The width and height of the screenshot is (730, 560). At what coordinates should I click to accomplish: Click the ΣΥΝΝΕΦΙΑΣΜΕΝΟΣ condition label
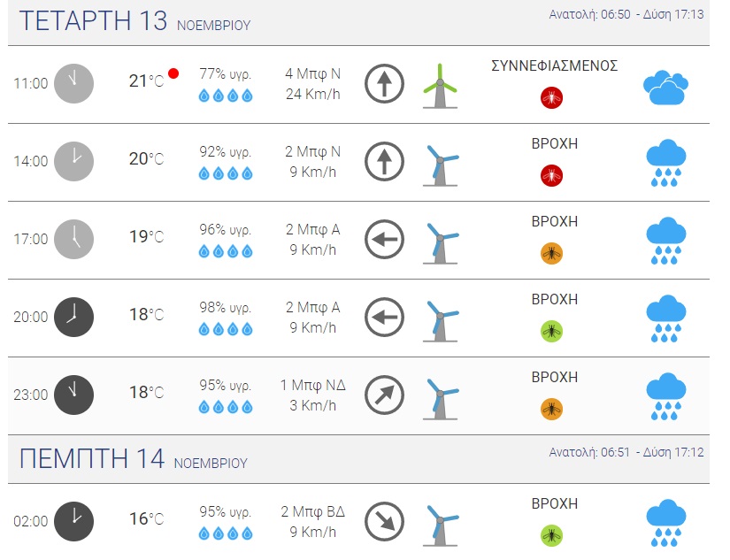pyautogui.click(x=554, y=66)
